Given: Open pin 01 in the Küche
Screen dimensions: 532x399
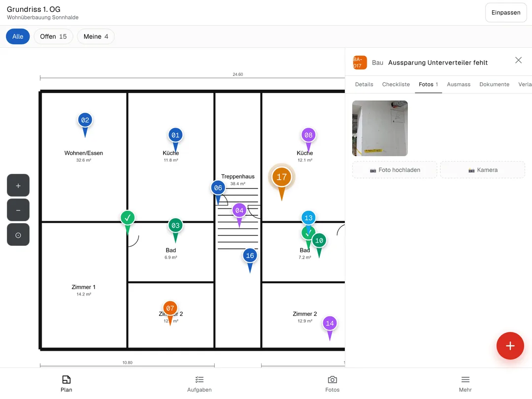Looking at the screenshot, I should click(x=175, y=135).
